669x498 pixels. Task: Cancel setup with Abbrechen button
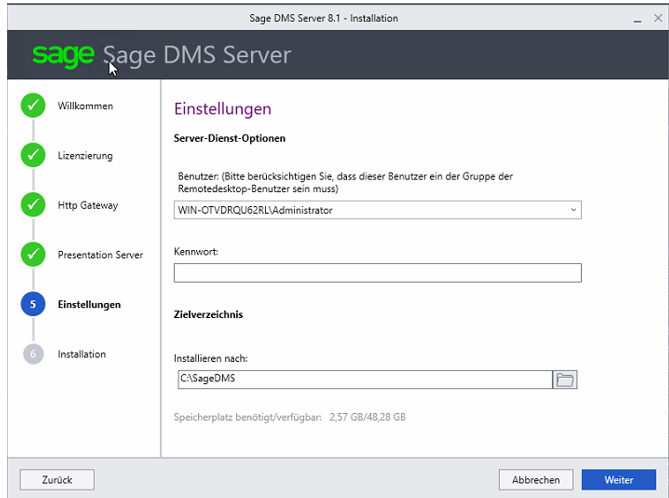[536, 480]
